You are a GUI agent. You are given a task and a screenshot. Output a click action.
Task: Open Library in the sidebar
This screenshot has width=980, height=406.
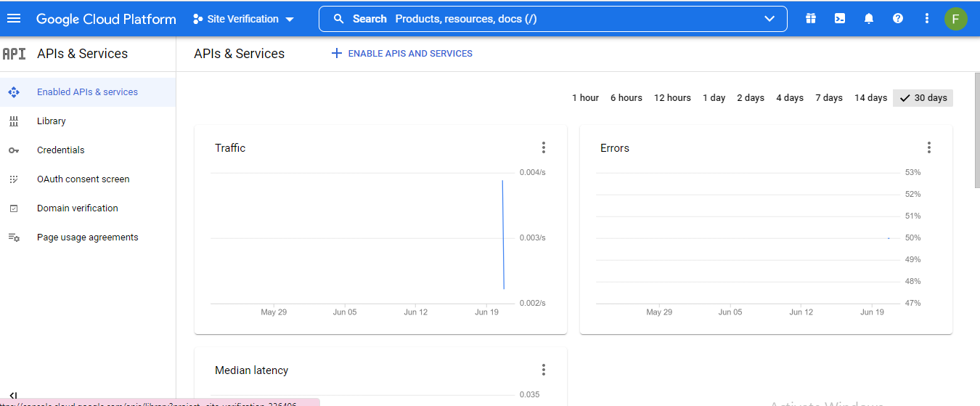point(87,121)
